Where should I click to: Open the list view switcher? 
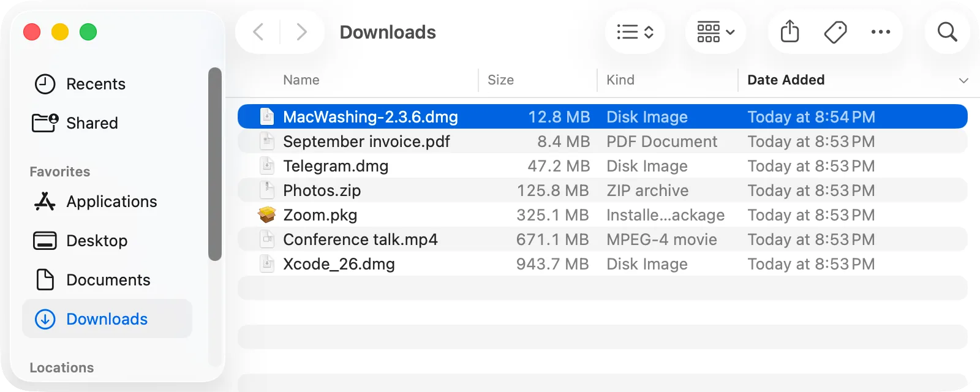point(635,32)
